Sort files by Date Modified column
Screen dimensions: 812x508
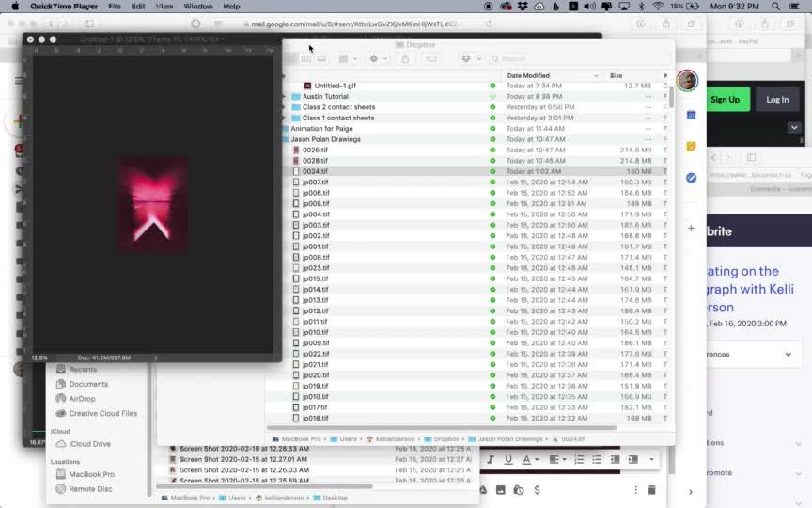click(x=552, y=75)
